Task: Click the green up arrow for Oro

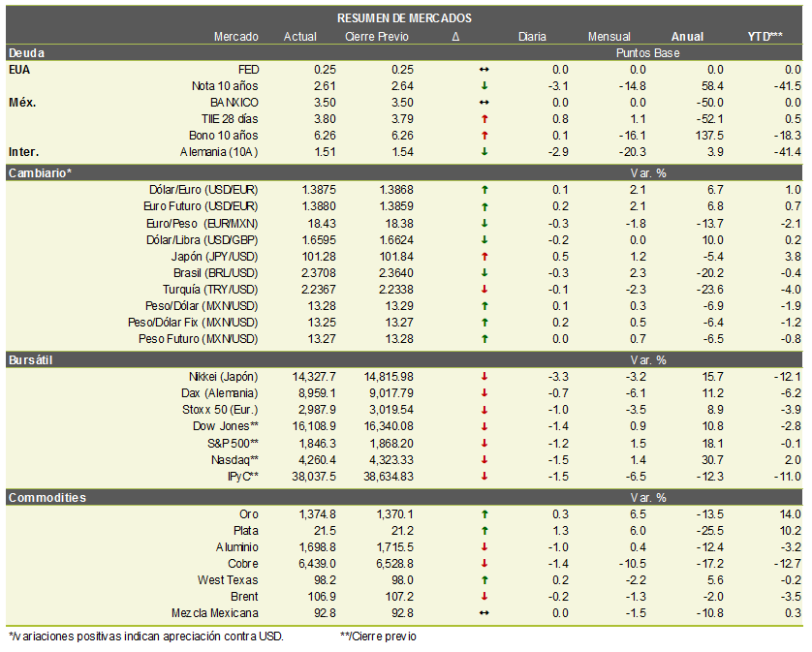Action: point(484,514)
